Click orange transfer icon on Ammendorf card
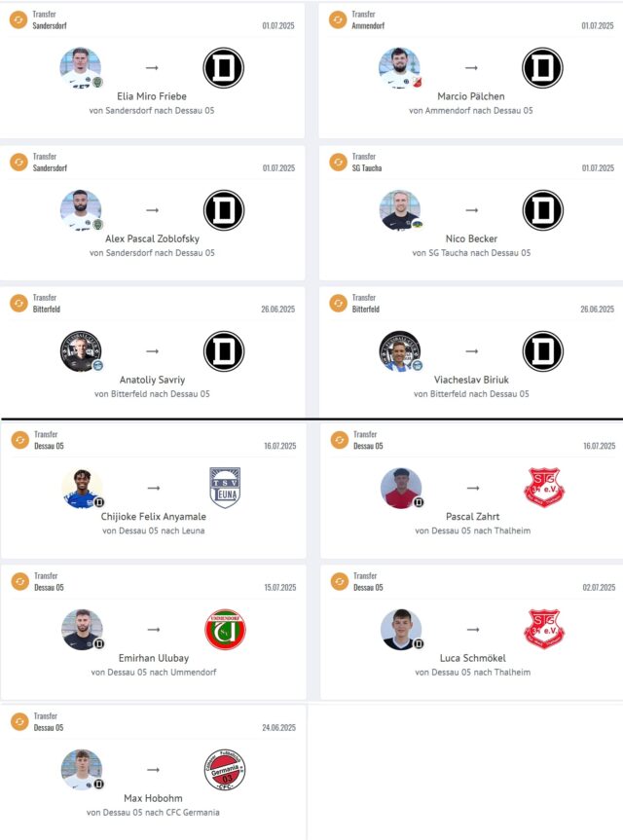Screen dimensions: 623x840 pos(338,19)
